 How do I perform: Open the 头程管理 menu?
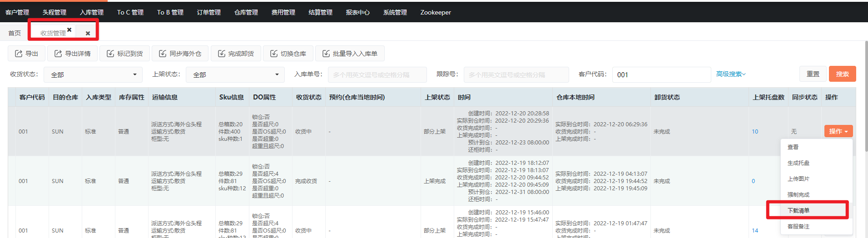[55, 12]
